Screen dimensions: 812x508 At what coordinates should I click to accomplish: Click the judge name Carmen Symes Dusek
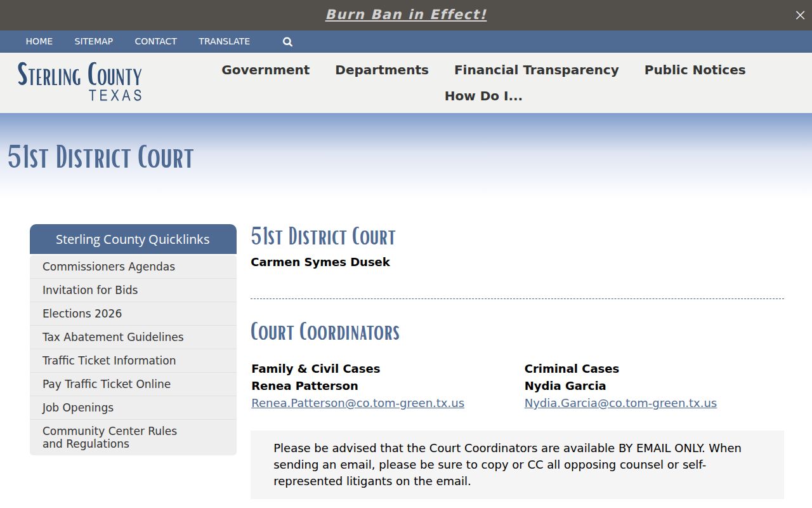click(320, 262)
